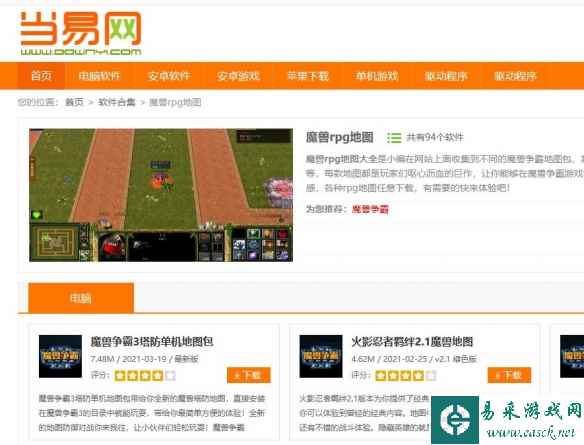The height and width of the screenshot is (445, 584).
Task: Click the 魔兽rpg地图 collection heading
Action: click(x=339, y=137)
